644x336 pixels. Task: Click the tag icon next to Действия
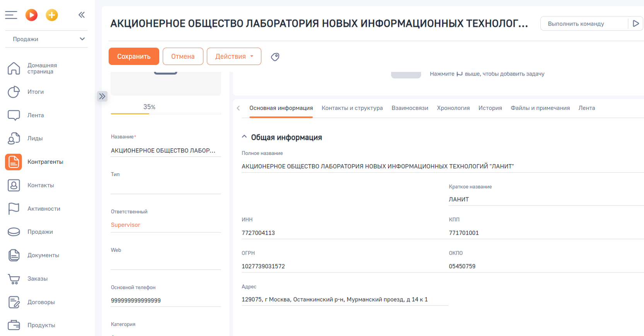[275, 57]
